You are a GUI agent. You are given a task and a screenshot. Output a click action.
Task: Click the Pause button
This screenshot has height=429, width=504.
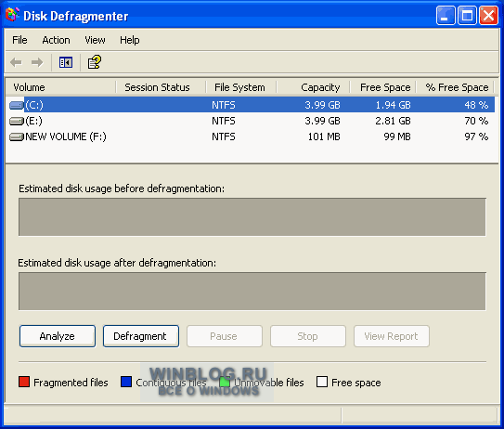coord(225,336)
